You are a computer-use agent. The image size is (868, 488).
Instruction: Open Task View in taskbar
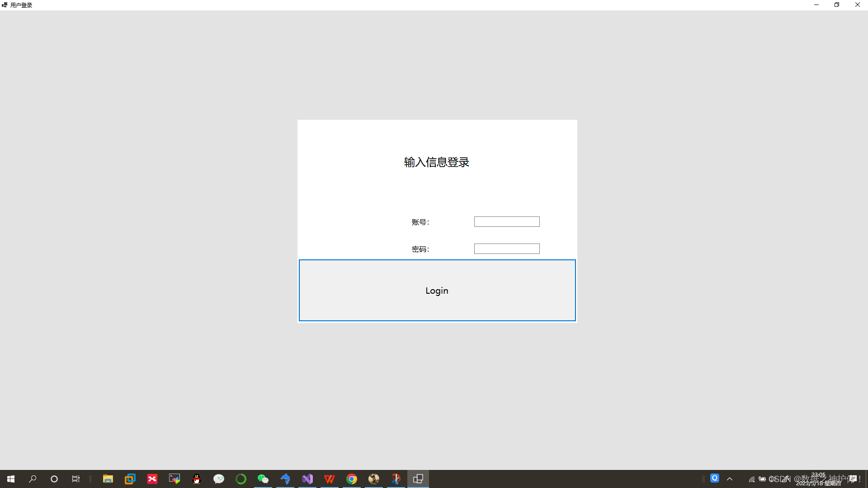[x=76, y=479]
